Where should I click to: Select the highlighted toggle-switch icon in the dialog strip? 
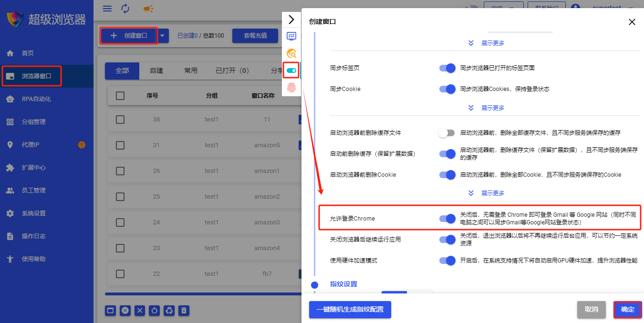pos(292,70)
